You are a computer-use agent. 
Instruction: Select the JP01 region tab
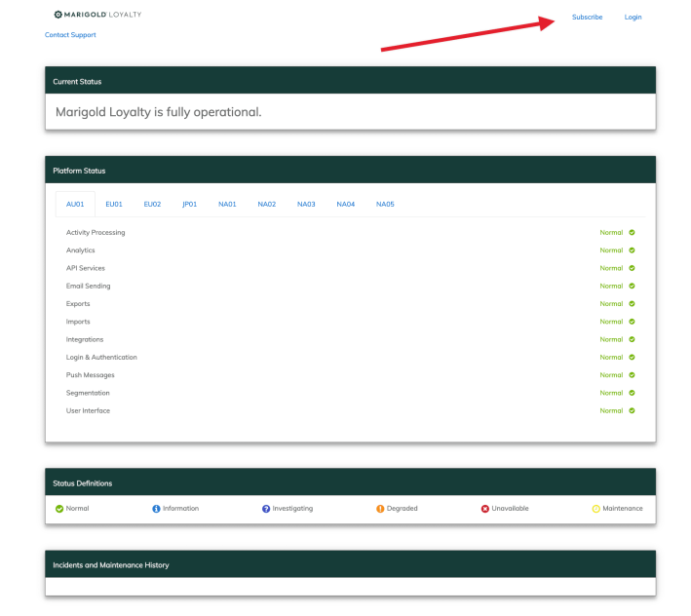pyautogui.click(x=189, y=205)
